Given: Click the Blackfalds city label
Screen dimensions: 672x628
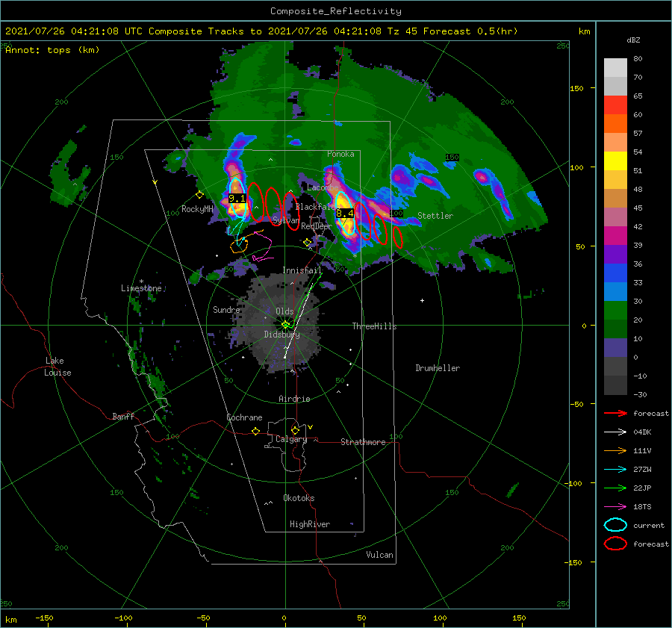Looking at the screenshot, I should (x=318, y=207).
